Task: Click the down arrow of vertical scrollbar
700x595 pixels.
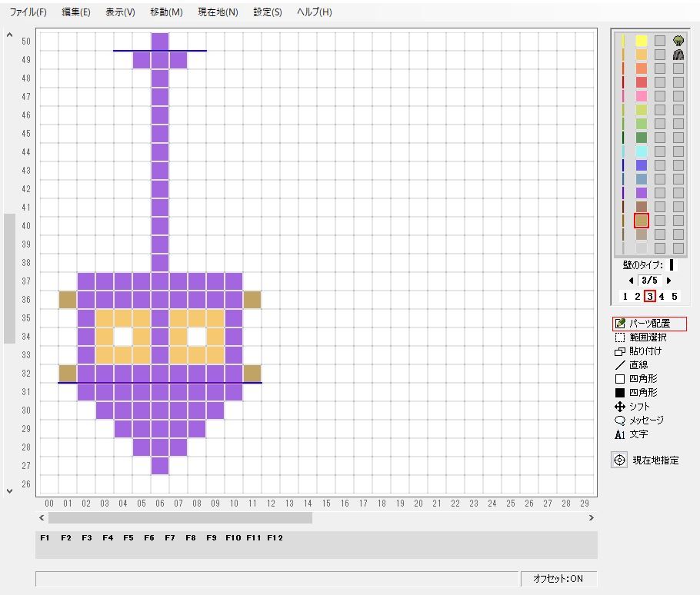Action: (9, 491)
